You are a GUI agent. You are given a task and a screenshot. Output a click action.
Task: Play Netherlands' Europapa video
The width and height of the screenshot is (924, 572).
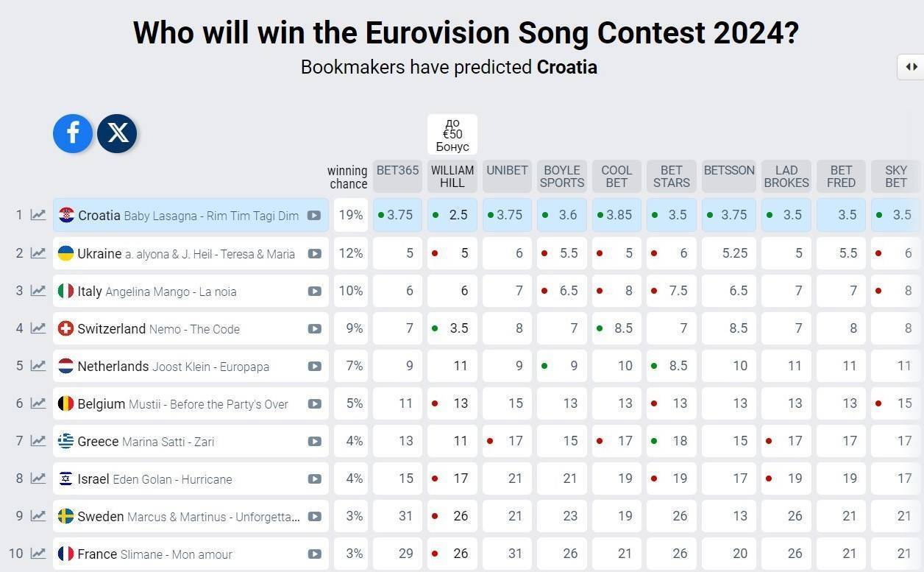(314, 366)
